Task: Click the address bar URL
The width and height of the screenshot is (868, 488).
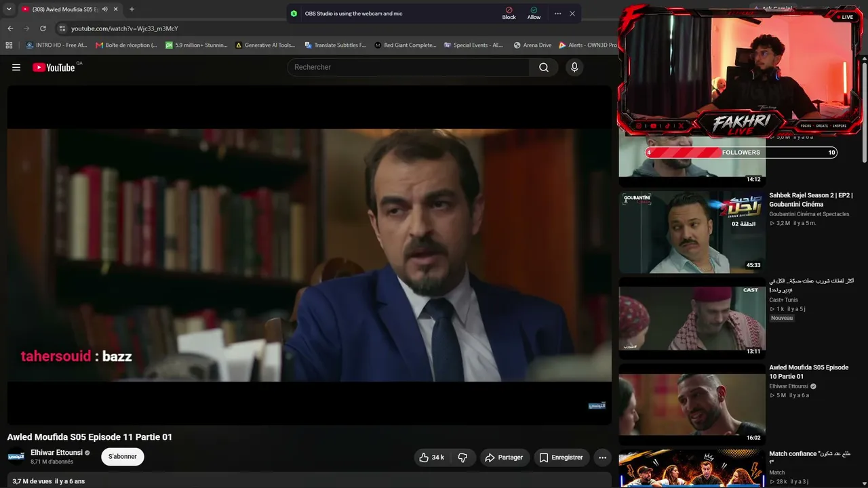Action: pyautogui.click(x=125, y=28)
